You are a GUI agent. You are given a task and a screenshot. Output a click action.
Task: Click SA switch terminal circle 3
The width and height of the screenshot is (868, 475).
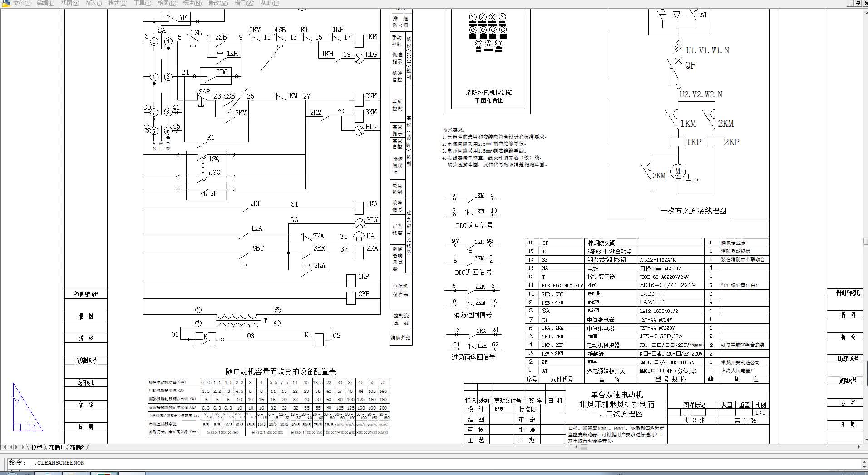154,41
